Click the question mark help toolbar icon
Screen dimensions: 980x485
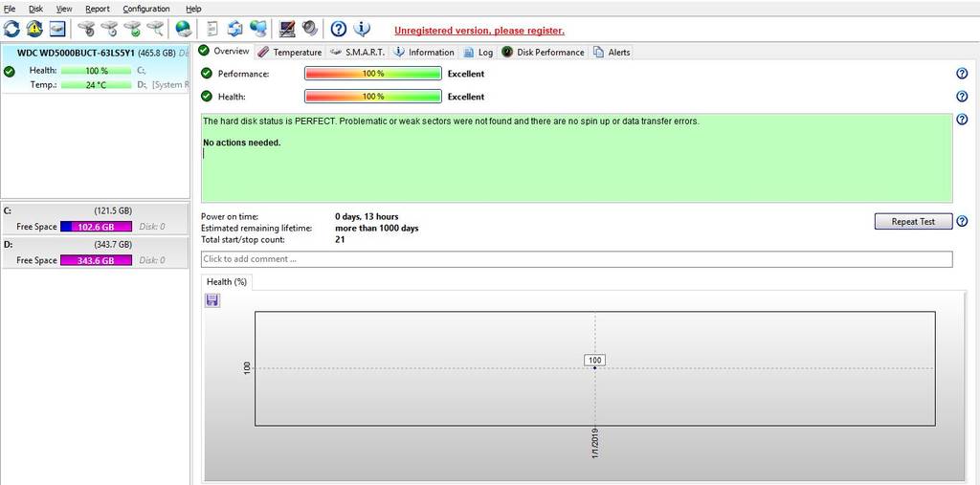click(x=338, y=28)
